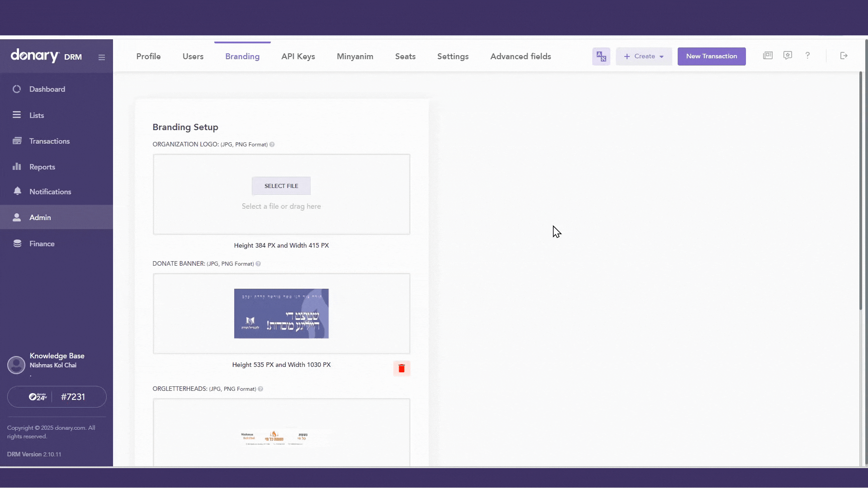The width and height of the screenshot is (868, 488).
Task: Click the news icon in the top bar
Action: pyautogui.click(x=768, y=56)
